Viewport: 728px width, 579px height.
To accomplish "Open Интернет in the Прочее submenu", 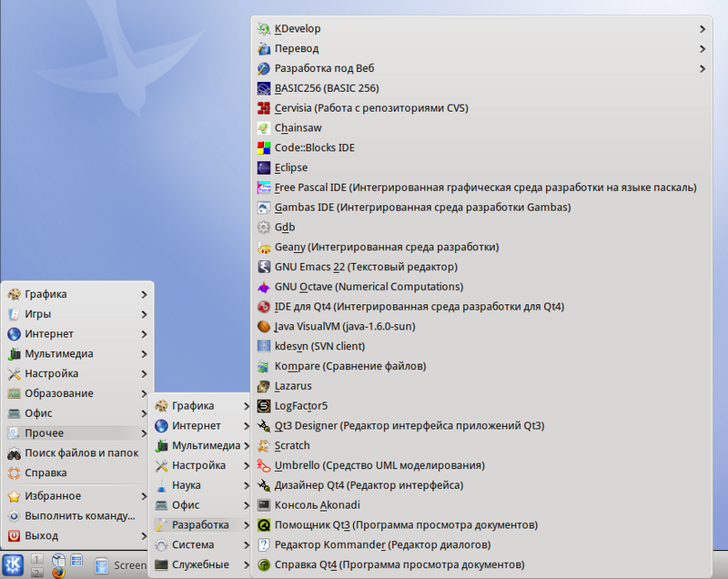I will [202, 426].
